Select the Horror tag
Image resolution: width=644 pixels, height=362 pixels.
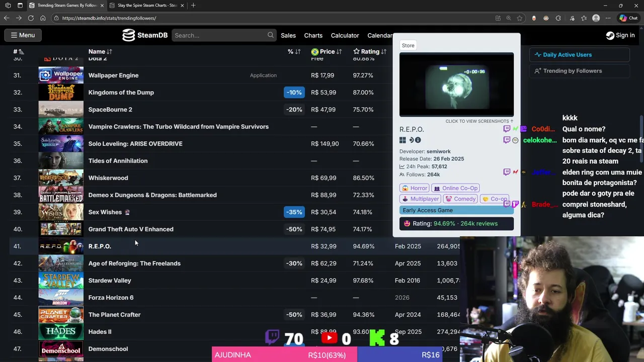pyautogui.click(x=415, y=188)
